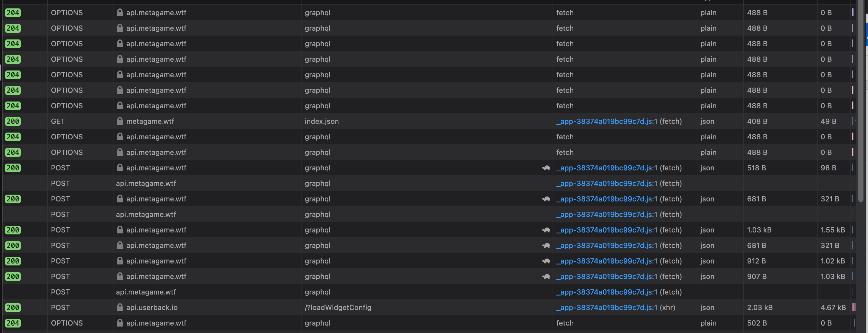This screenshot has height=333, width=868.
Task: Click the lock icon on the topmost OPTIONS request
Action: (120, 13)
